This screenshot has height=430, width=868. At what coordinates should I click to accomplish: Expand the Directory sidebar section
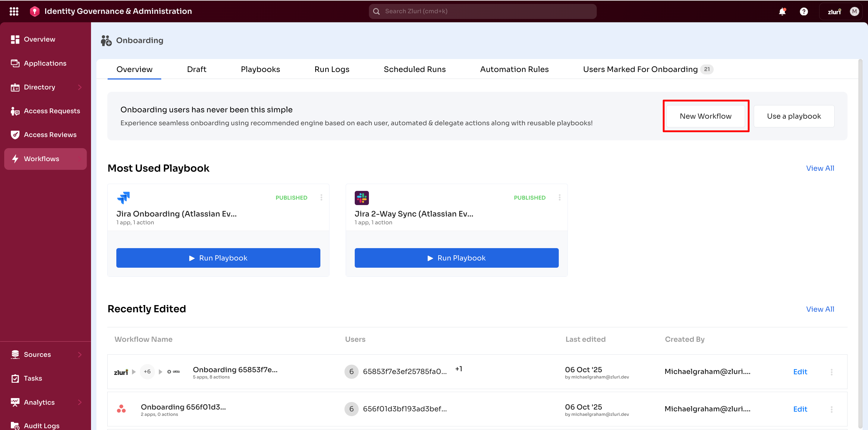click(x=40, y=87)
